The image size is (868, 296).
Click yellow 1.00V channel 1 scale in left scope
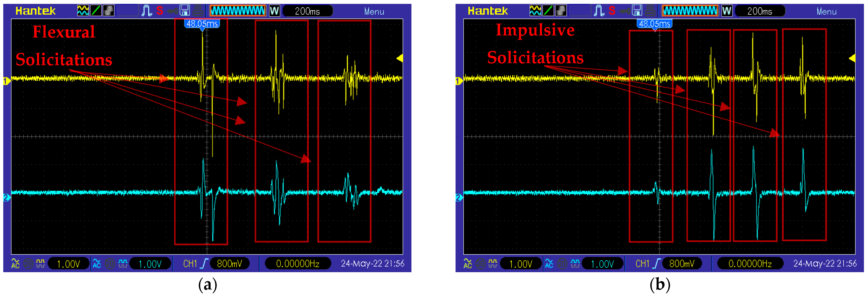tap(68, 264)
